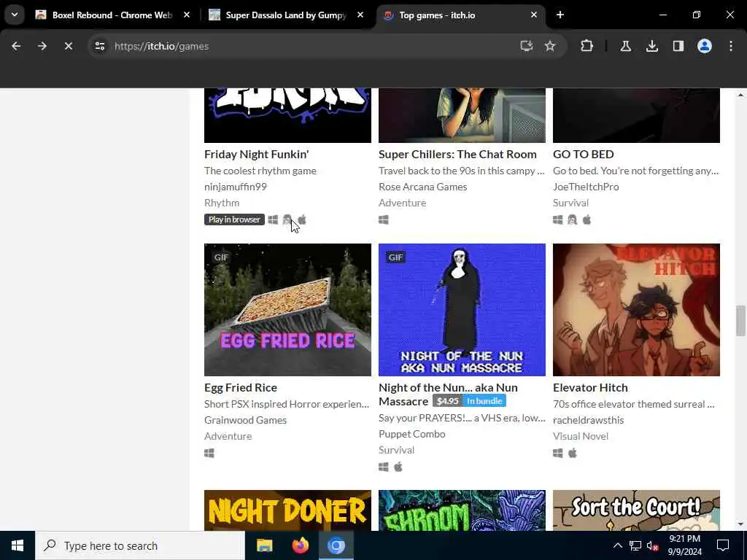Open Super Chillers: The Chat Room link
The height and width of the screenshot is (560, 747).
457,155
